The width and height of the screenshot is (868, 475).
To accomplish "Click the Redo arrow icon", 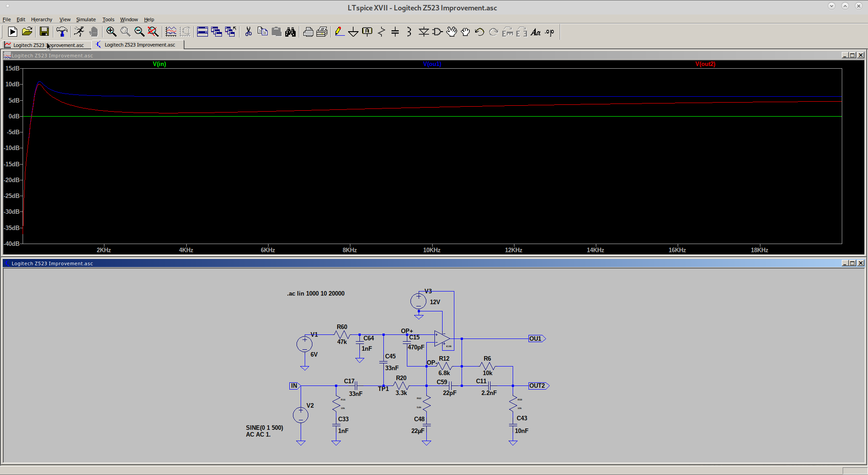I will (x=494, y=32).
